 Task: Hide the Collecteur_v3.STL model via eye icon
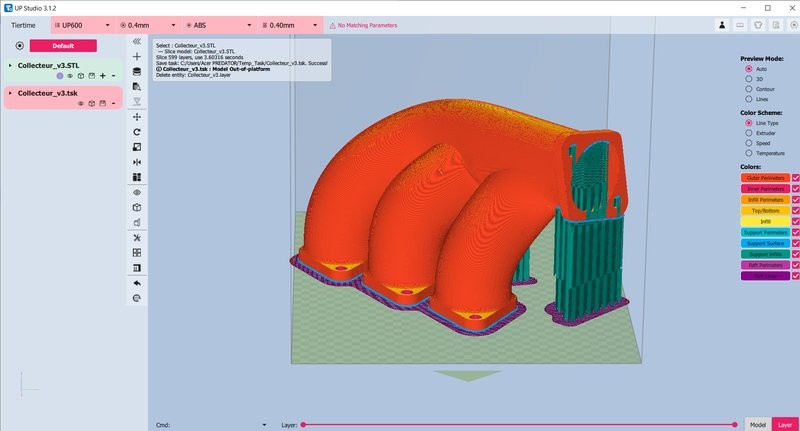pyautogui.click(x=70, y=76)
